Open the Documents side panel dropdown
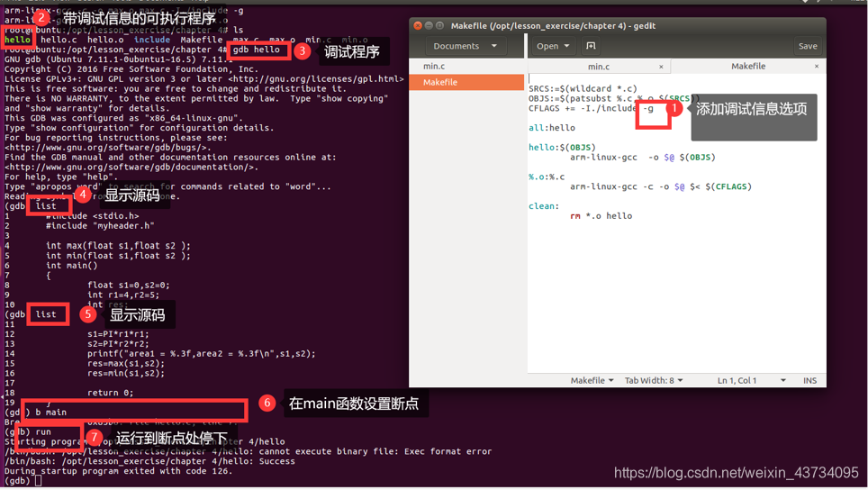Screen dimensions: 868x490 pos(465,46)
